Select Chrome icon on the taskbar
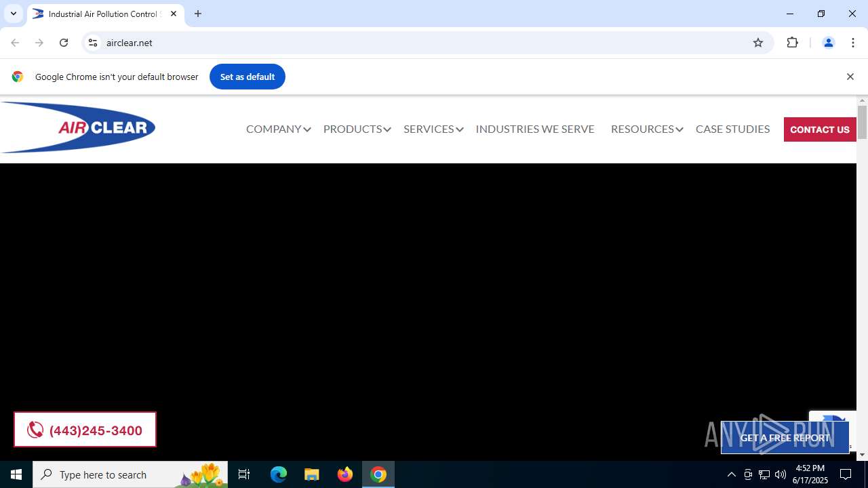This screenshot has height=488, width=868. click(378, 474)
